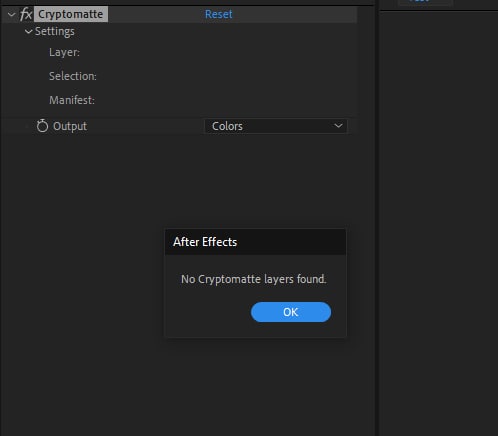Image resolution: width=498 pixels, height=436 pixels.
Task: Toggle the Cryptomatte fx switch
Action: point(26,14)
